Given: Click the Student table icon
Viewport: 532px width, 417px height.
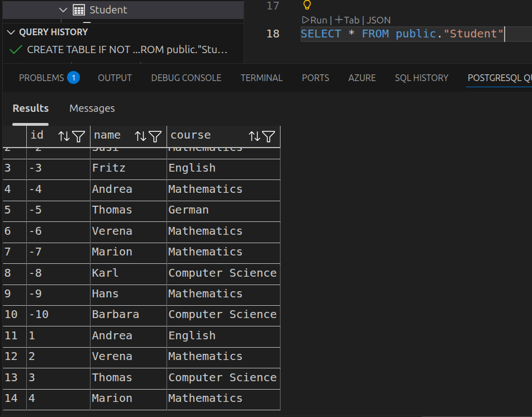Looking at the screenshot, I should [x=79, y=10].
